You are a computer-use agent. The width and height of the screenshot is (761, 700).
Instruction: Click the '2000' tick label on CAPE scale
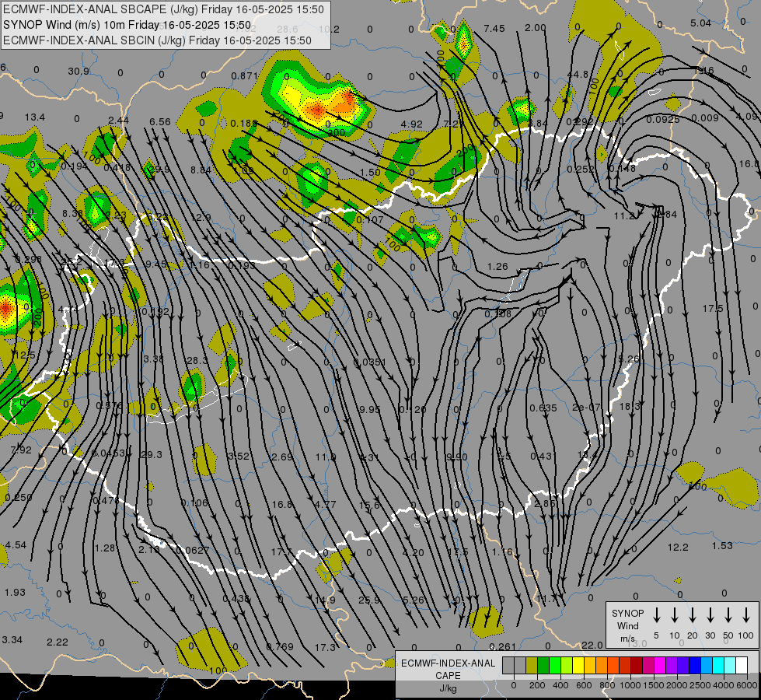(677, 685)
